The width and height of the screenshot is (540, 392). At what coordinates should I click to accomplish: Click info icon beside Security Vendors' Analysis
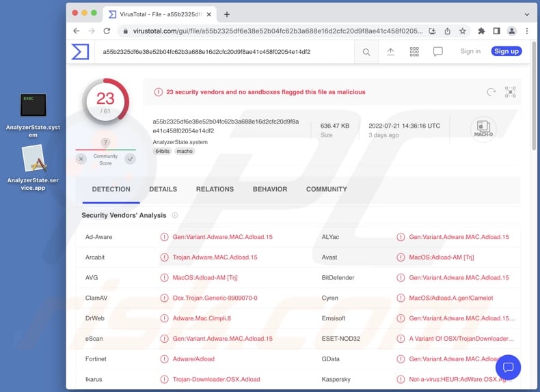[175, 215]
